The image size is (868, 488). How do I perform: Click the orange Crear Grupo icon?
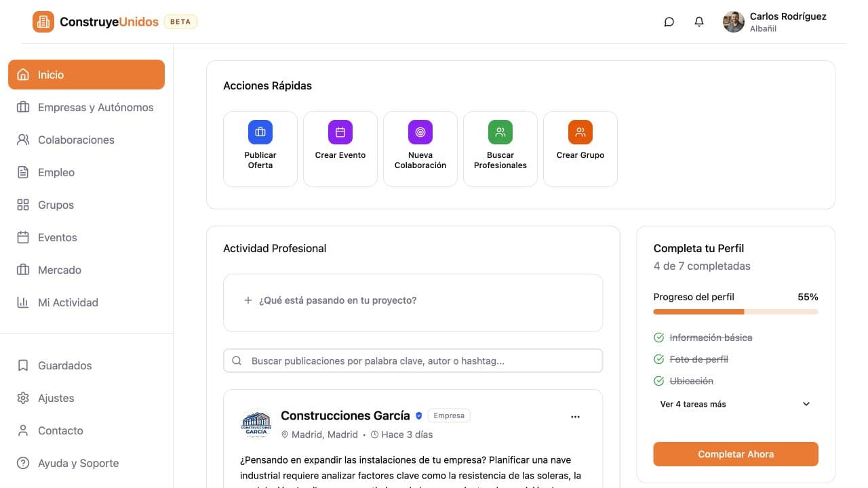(580, 132)
